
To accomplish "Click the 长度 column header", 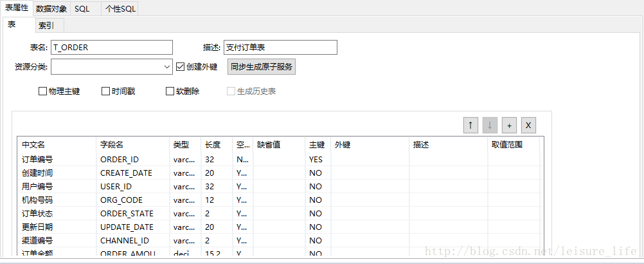I will point(217,145).
